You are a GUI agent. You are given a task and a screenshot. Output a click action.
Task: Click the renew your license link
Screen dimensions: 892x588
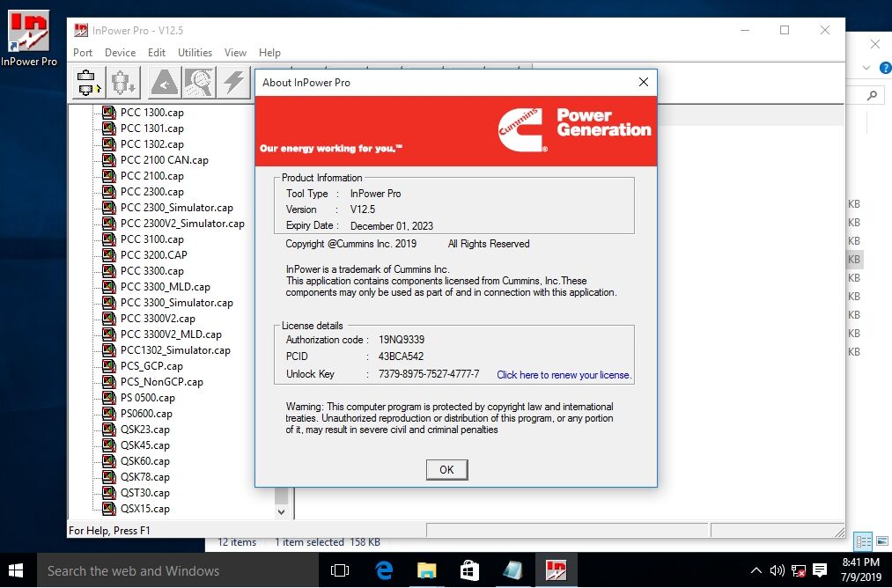coord(564,375)
